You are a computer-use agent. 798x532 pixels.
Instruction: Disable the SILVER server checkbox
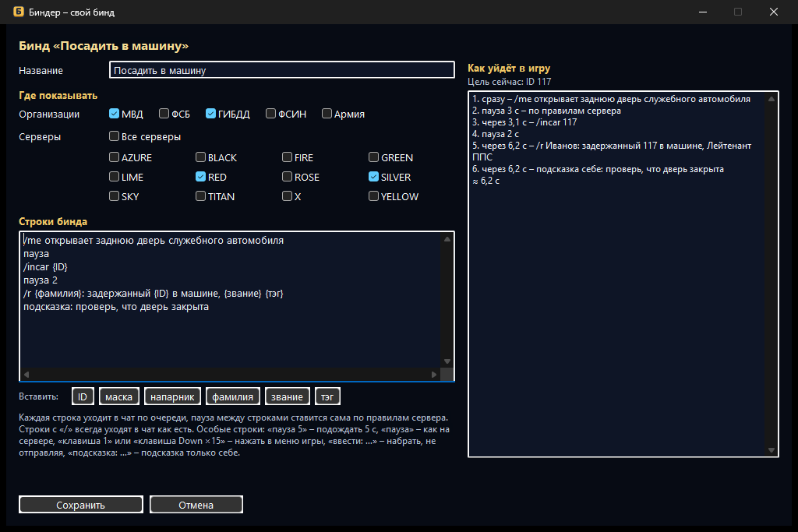pos(373,177)
